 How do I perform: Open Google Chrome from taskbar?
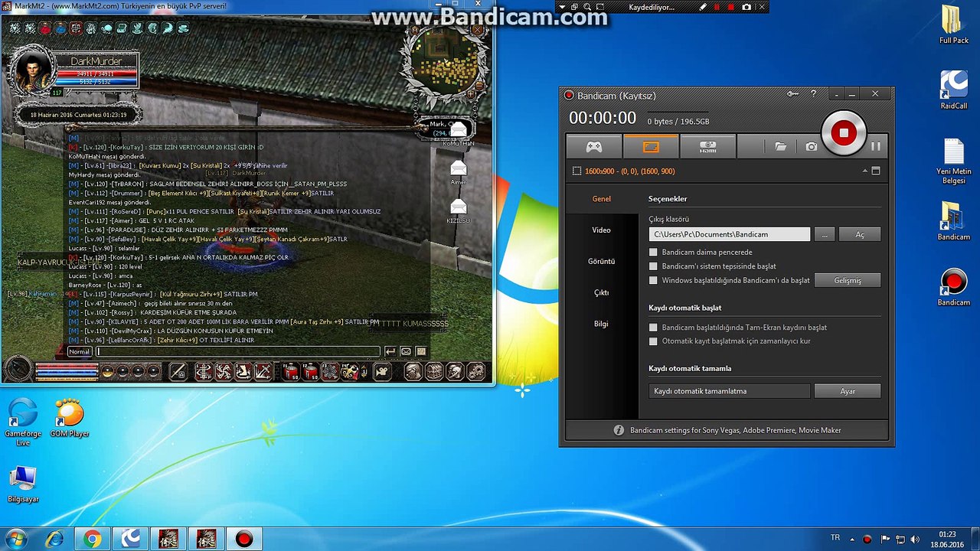click(x=93, y=539)
